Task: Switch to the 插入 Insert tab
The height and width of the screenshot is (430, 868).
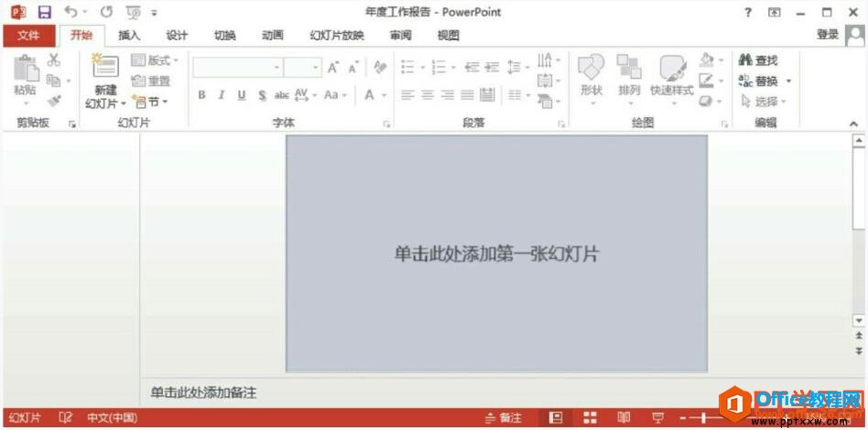Action: pyautogui.click(x=129, y=36)
